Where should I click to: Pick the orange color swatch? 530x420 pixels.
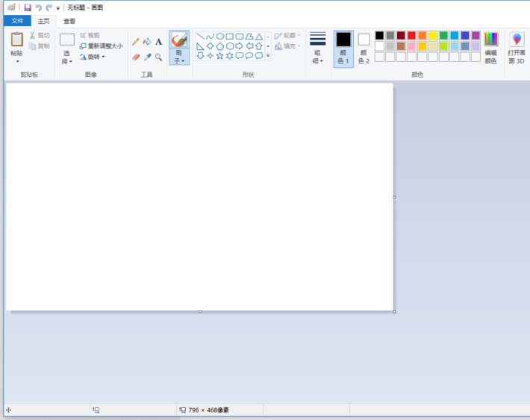click(423, 36)
